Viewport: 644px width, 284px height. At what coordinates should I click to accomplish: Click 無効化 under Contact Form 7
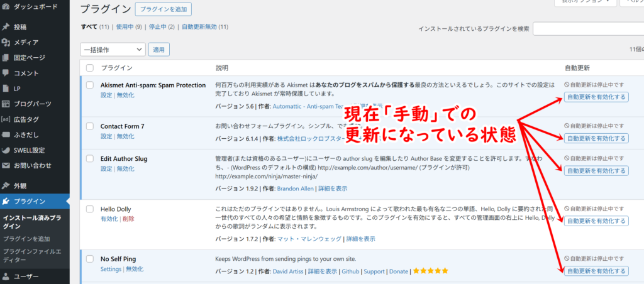(x=126, y=136)
